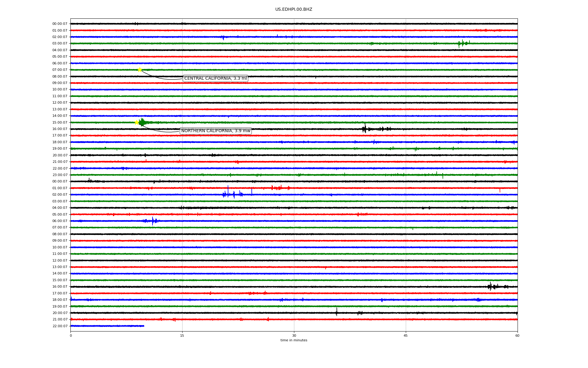Click the black spike on the second 20:00:07 trace
This screenshot has height=368, width=588.
coord(337,312)
